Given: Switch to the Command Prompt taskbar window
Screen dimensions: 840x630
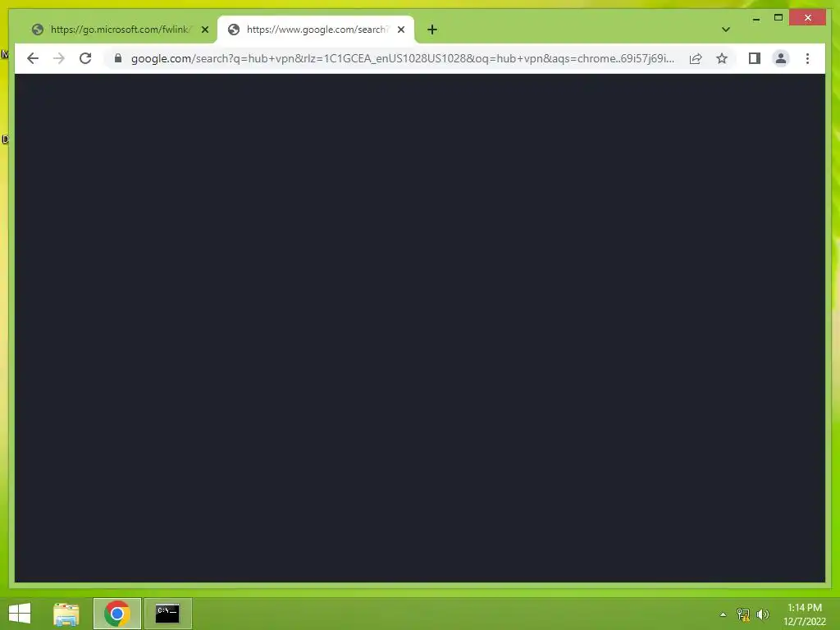Looking at the screenshot, I should point(167,614).
